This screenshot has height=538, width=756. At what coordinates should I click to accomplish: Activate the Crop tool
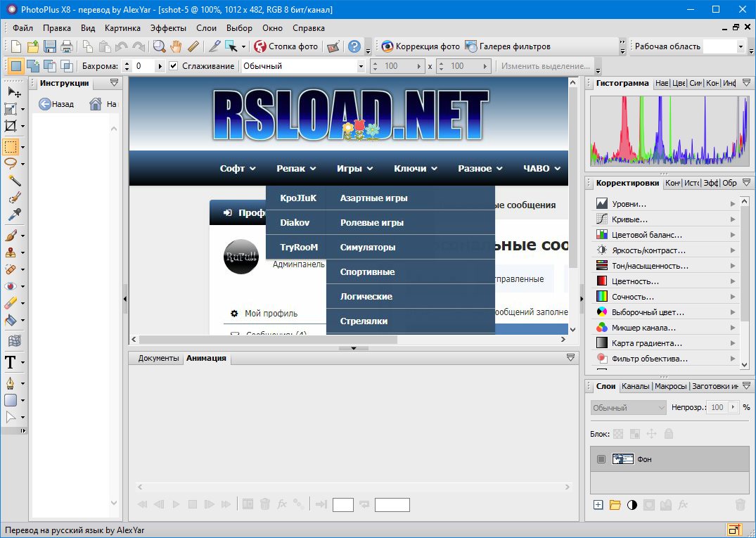coord(11,127)
